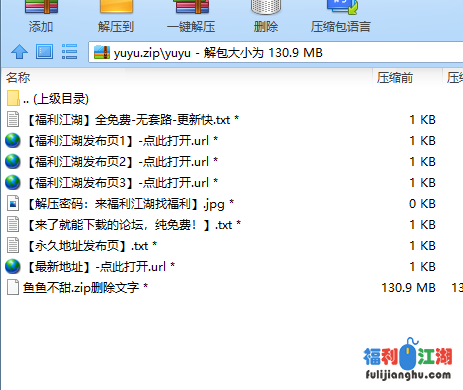Screen dimensions: 463x390
Task: Select 最新地址-点此打开.url file
Action: pos(90,267)
